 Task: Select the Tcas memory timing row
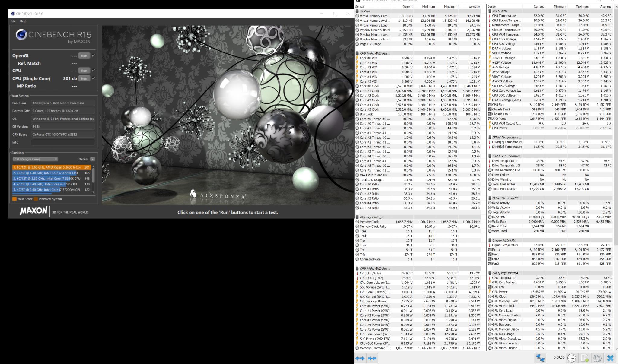pos(418,231)
